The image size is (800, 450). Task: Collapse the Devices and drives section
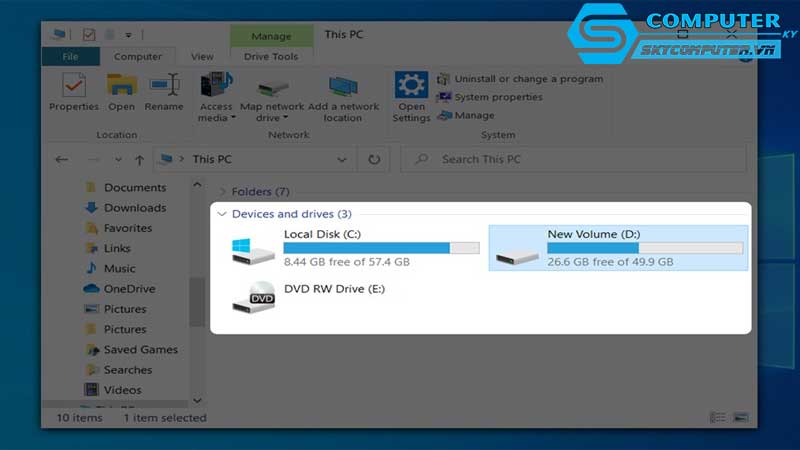pyautogui.click(x=222, y=214)
